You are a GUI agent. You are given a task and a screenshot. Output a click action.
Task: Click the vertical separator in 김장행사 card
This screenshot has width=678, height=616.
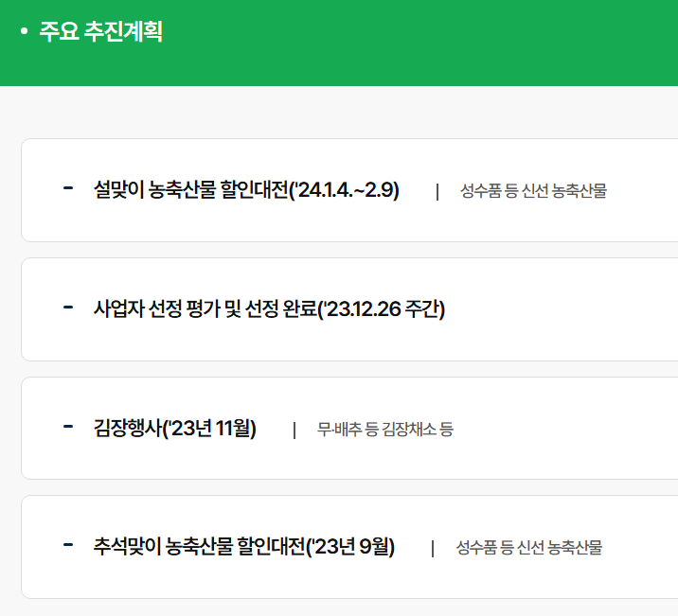pyautogui.click(x=294, y=431)
